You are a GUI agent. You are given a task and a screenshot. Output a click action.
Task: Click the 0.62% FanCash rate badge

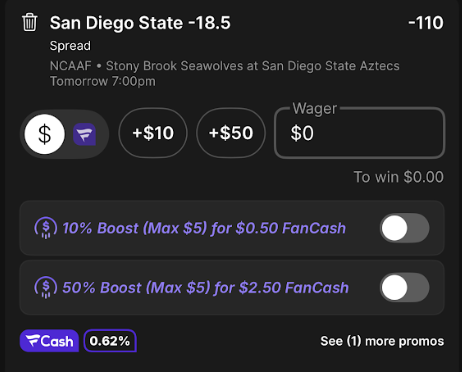tap(110, 341)
